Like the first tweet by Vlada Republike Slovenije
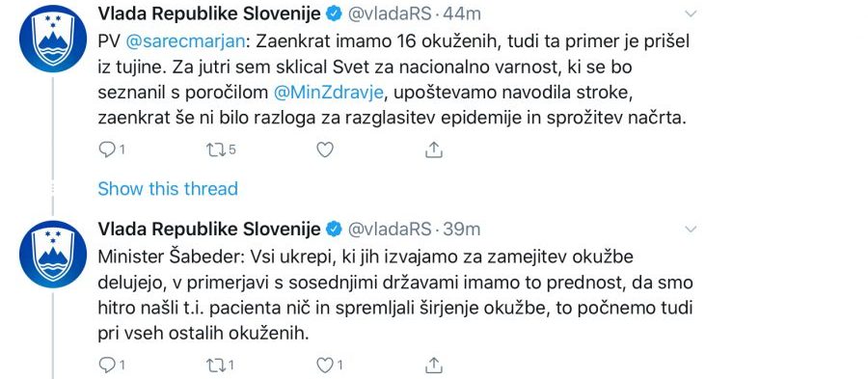The image size is (868, 379). coord(325,149)
